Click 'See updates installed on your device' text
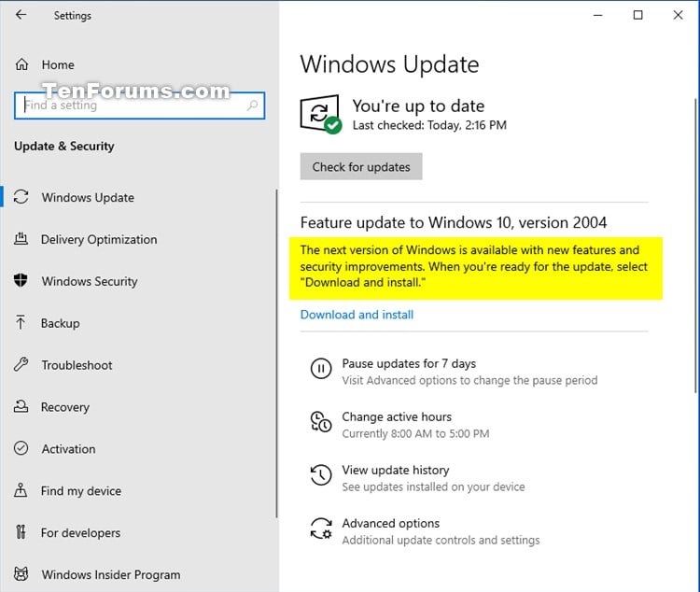The image size is (700, 592). pyautogui.click(x=433, y=486)
